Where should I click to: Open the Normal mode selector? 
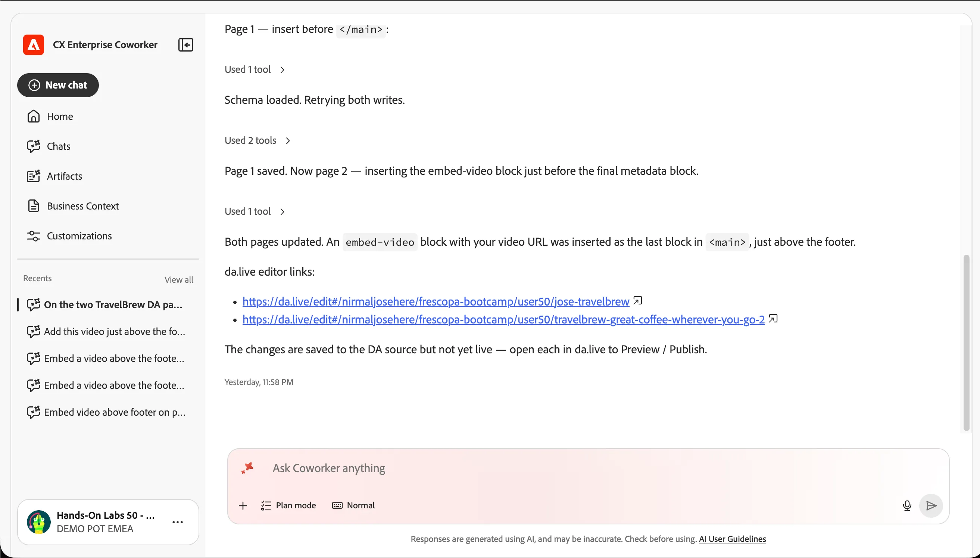pyautogui.click(x=353, y=505)
